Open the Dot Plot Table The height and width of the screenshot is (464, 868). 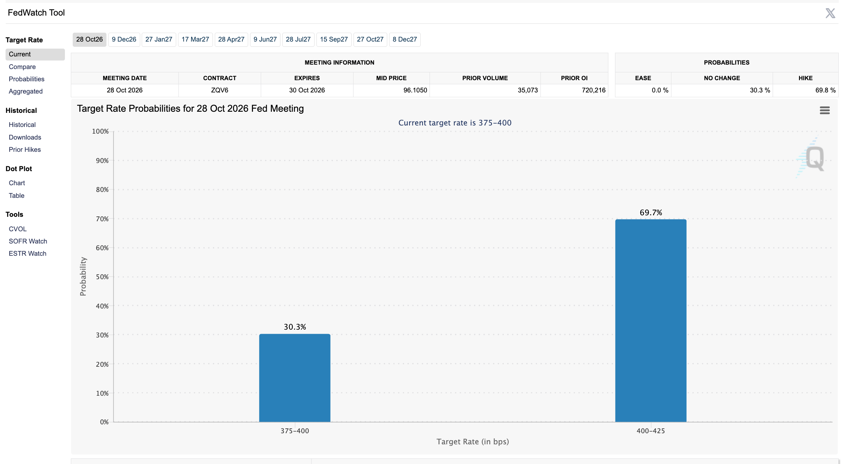[x=16, y=196]
